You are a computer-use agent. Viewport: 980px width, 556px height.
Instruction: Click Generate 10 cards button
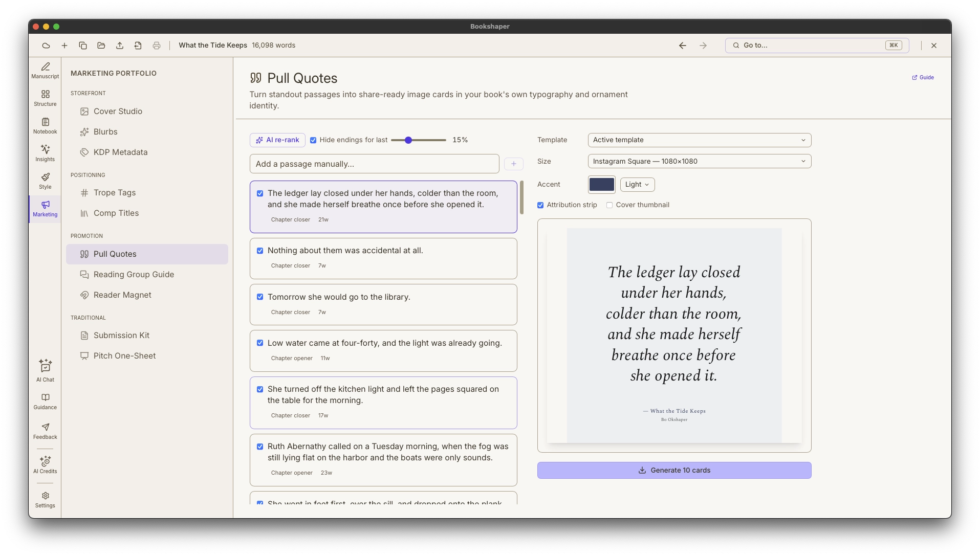(x=674, y=471)
